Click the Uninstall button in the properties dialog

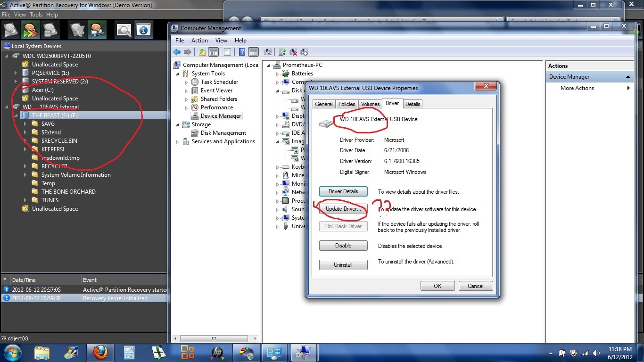[343, 265]
